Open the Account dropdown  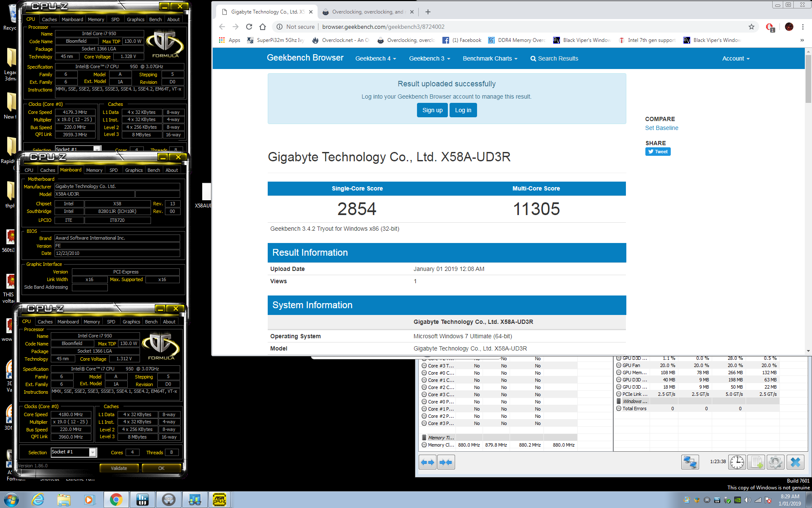[x=736, y=58]
